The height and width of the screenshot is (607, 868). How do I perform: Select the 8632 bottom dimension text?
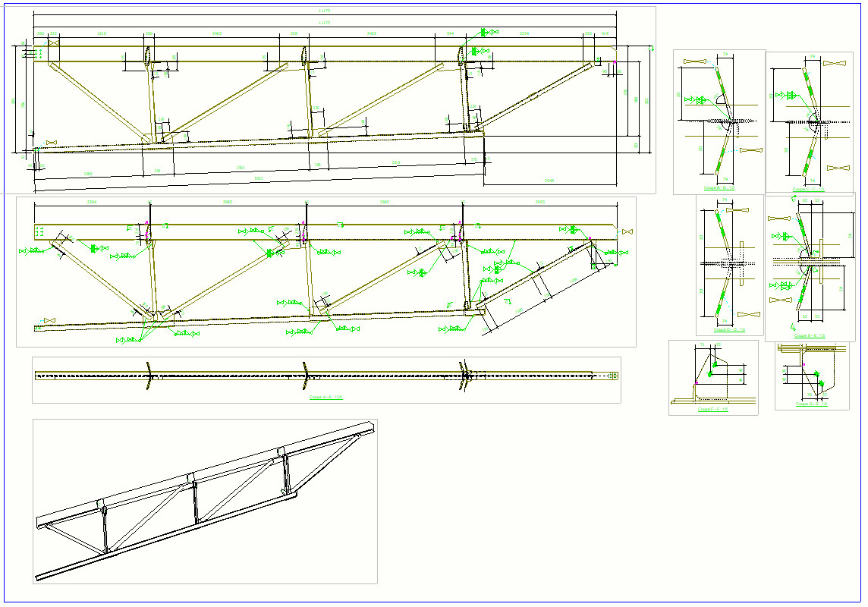pyautogui.click(x=259, y=178)
